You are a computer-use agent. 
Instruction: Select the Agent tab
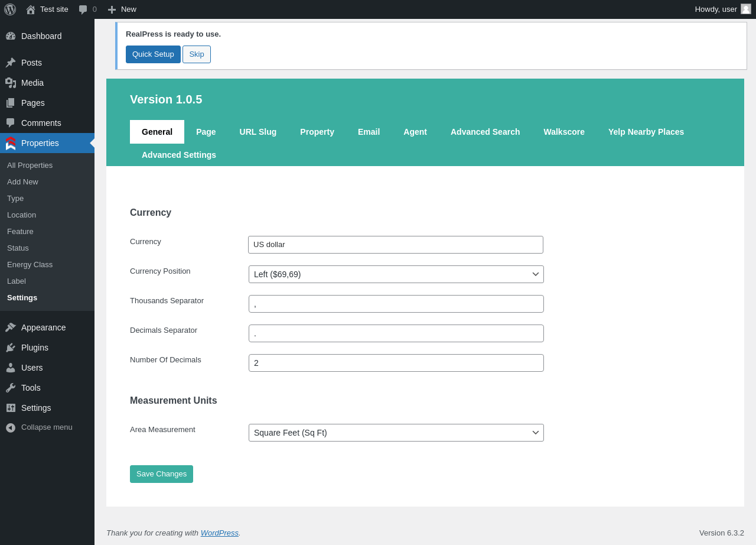point(415,132)
